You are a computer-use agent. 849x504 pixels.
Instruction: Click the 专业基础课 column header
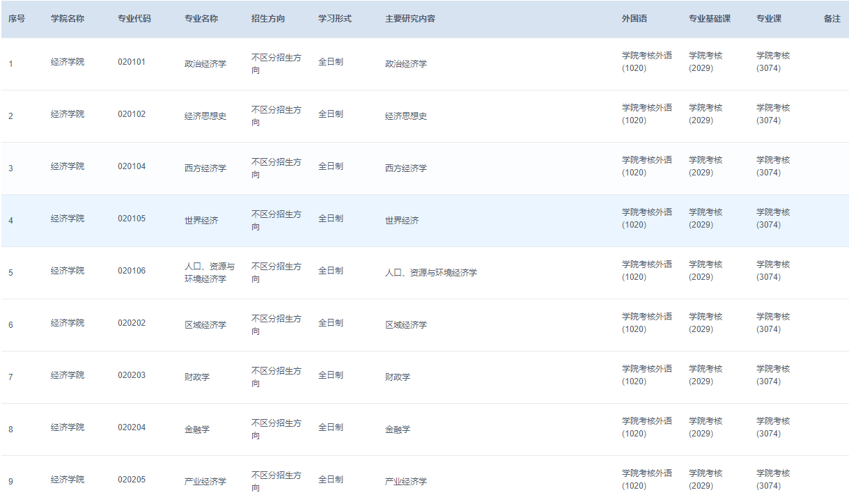coord(709,19)
